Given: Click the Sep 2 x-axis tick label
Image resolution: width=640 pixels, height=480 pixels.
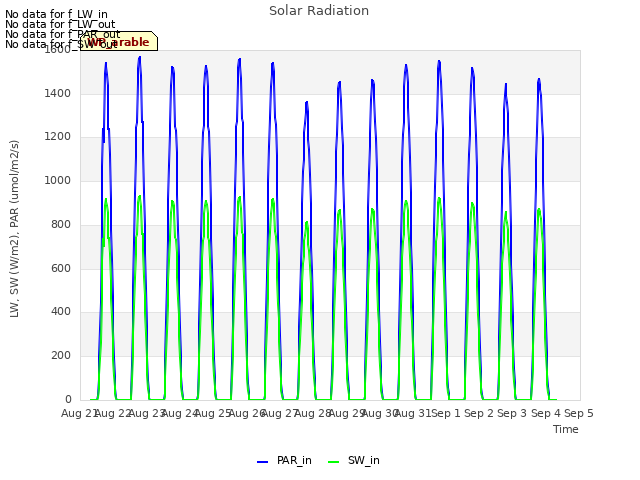Looking at the screenshot, I should (479, 413).
